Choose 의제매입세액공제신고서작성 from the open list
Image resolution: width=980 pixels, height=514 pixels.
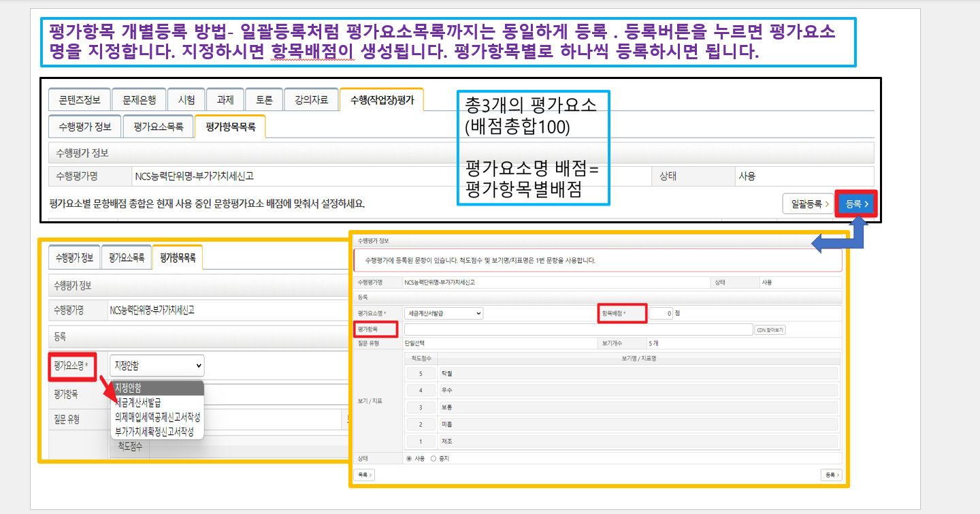157,416
